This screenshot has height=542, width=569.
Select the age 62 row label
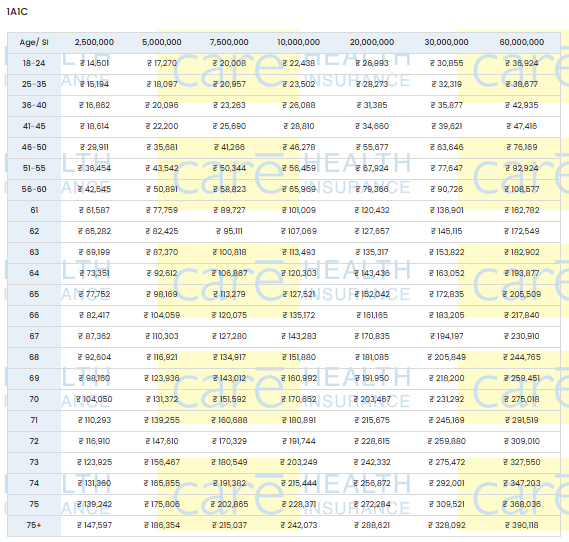pos(34,231)
